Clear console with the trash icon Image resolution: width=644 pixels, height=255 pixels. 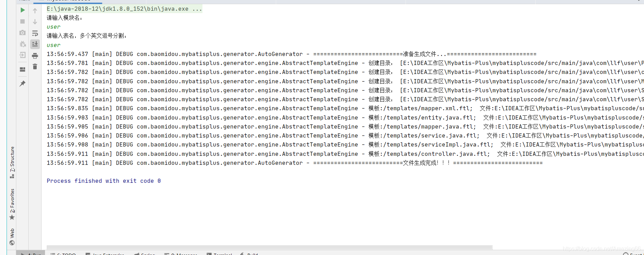[35, 67]
